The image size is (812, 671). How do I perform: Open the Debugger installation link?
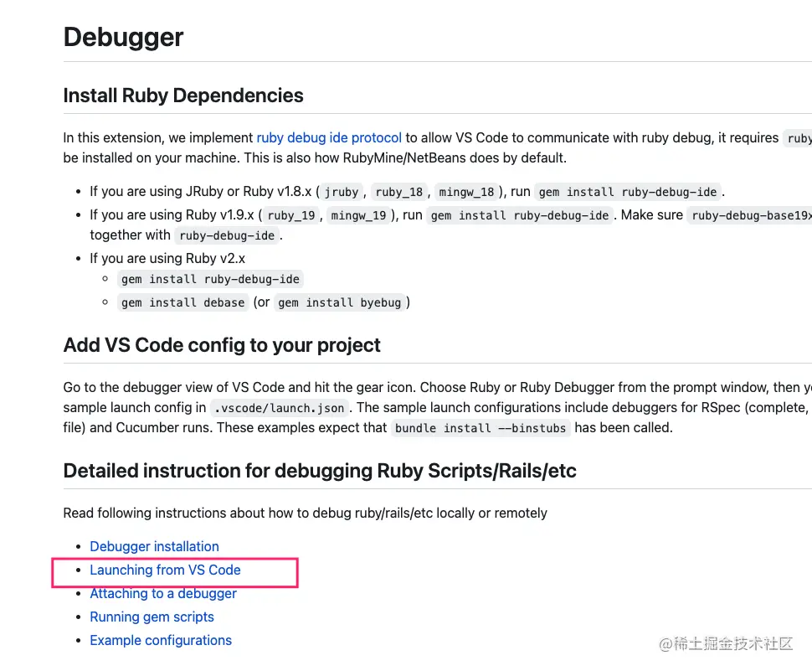[154, 546]
